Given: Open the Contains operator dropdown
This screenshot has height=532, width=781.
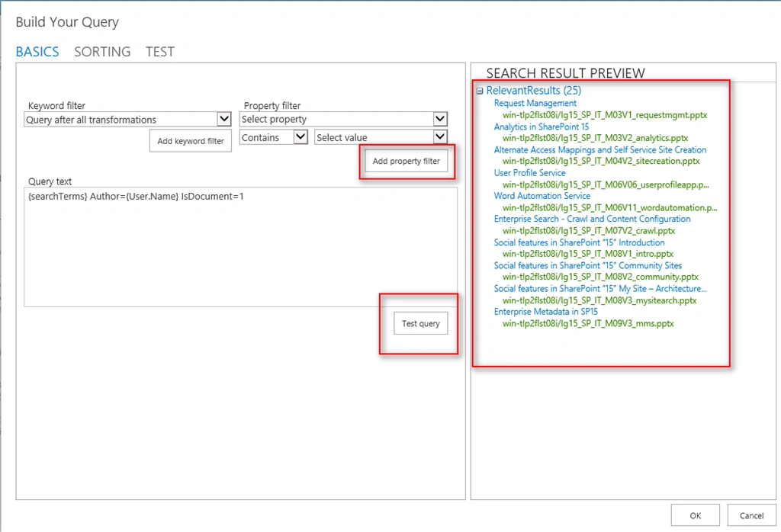Looking at the screenshot, I should tap(274, 137).
